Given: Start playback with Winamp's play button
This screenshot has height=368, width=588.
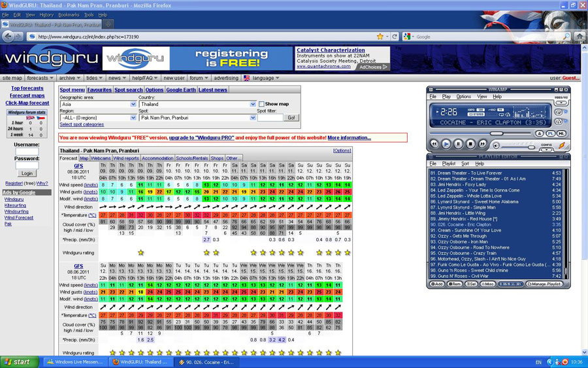Looking at the screenshot, I should [446, 144].
